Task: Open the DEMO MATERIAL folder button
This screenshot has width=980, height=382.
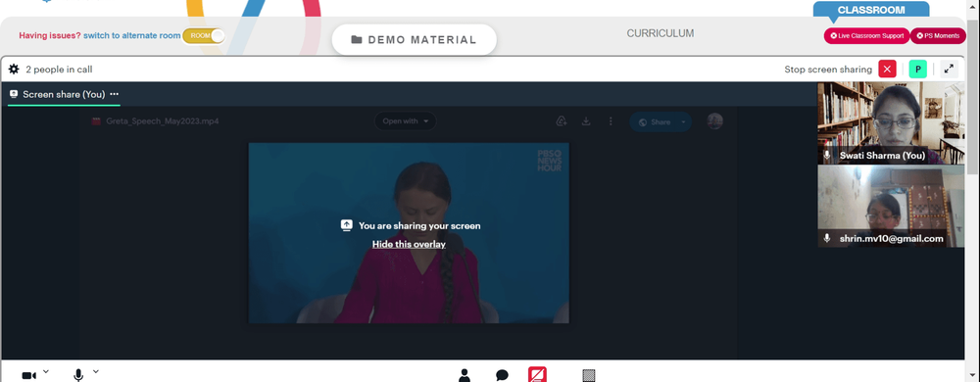Action: (414, 40)
